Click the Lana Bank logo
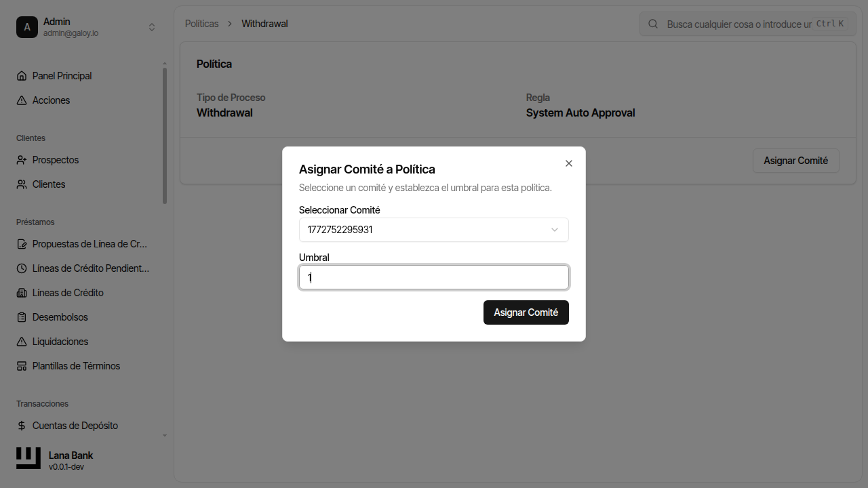Viewport: 868px width, 488px height. pyautogui.click(x=28, y=458)
